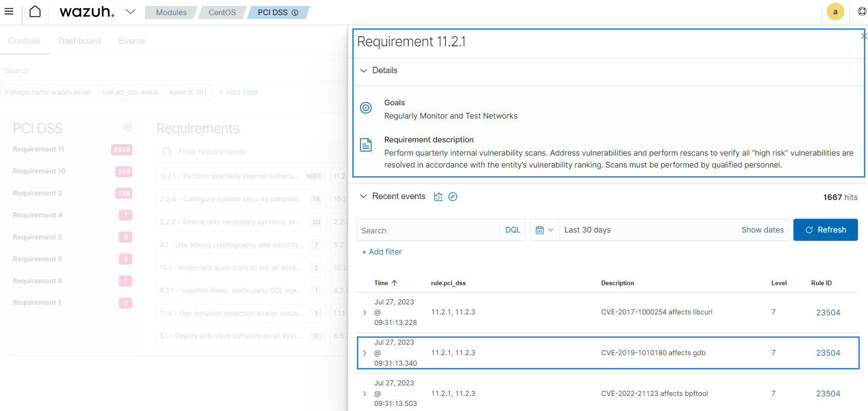Click the Goals target icon

[366, 108]
